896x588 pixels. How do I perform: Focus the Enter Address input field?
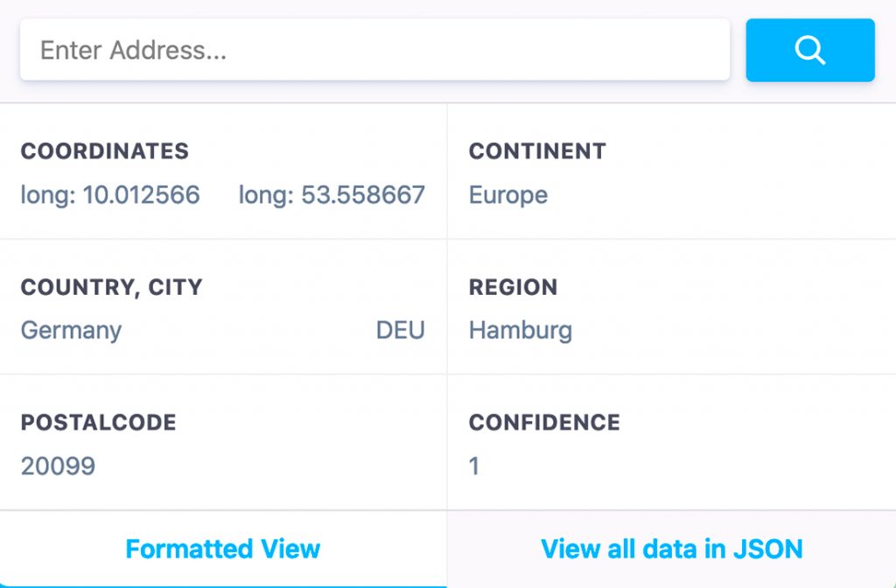pos(374,50)
